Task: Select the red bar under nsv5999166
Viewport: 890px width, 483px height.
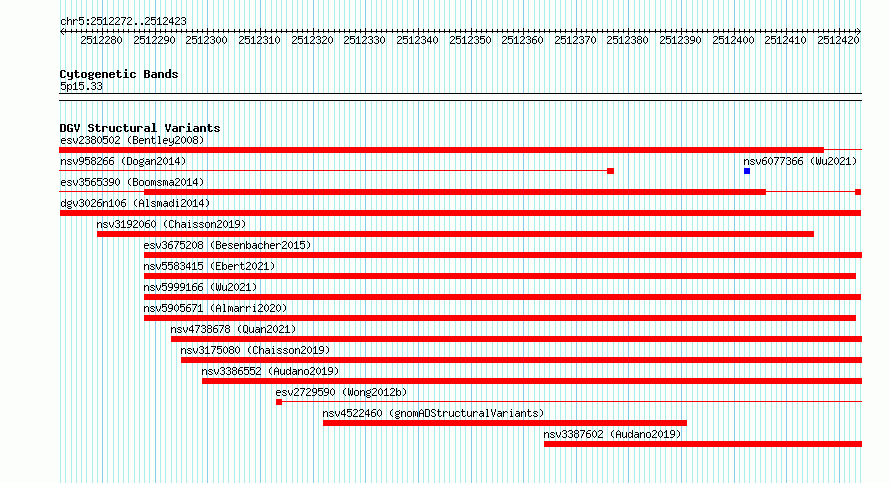Action: point(502,297)
